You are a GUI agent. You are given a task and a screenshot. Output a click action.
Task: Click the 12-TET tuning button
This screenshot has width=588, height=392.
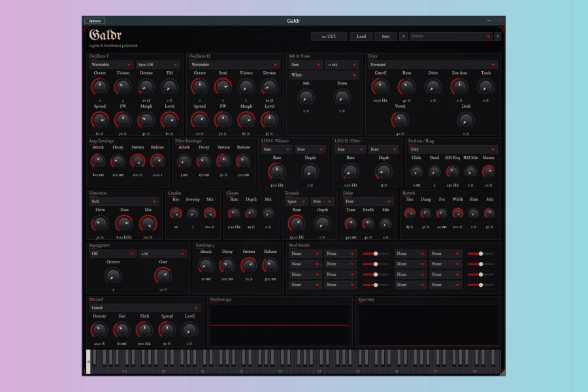click(329, 37)
